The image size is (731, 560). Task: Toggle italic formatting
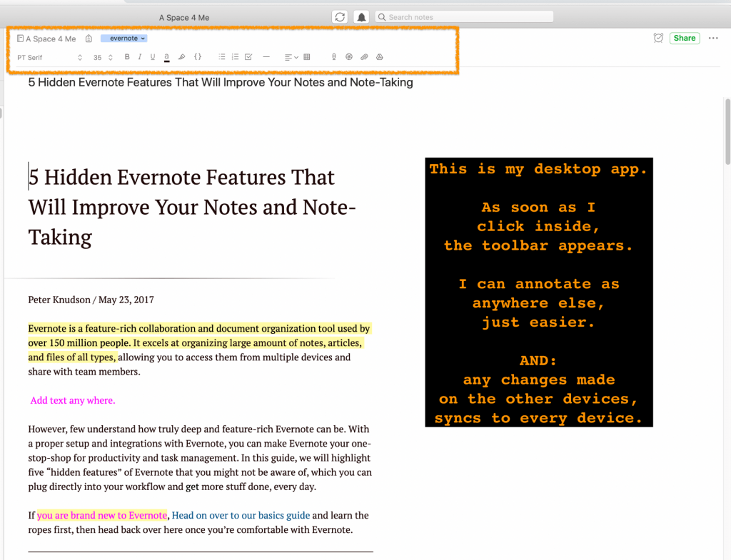coord(139,57)
